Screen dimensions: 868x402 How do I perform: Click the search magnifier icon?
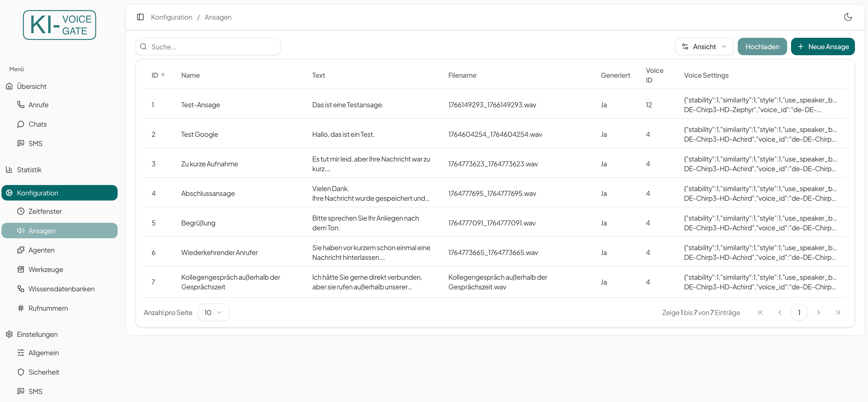click(x=144, y=46)
